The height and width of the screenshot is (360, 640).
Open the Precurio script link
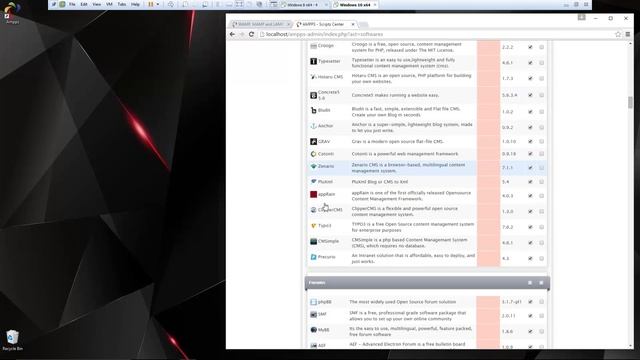pyautogui.click(x=327, y=257)
